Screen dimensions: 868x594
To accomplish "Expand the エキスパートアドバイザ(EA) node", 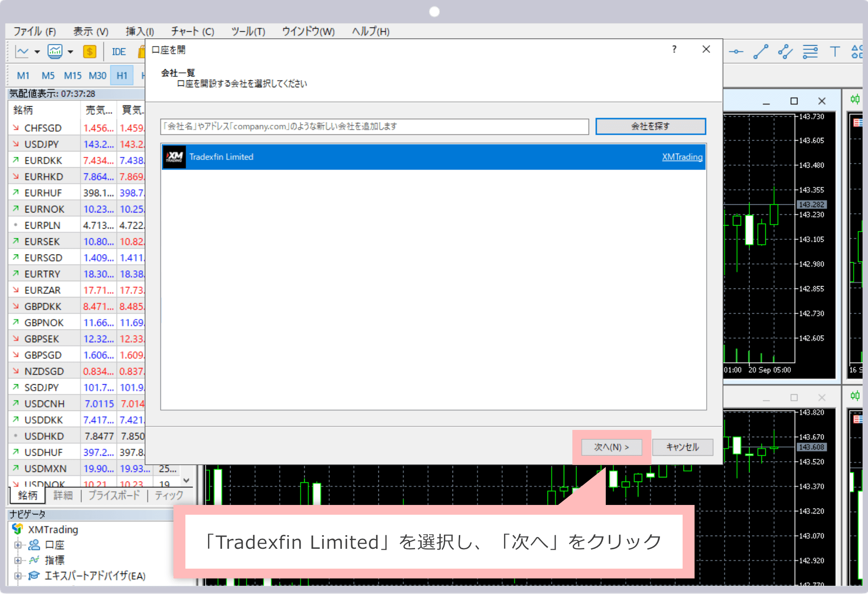I will (x=18, y=575).
